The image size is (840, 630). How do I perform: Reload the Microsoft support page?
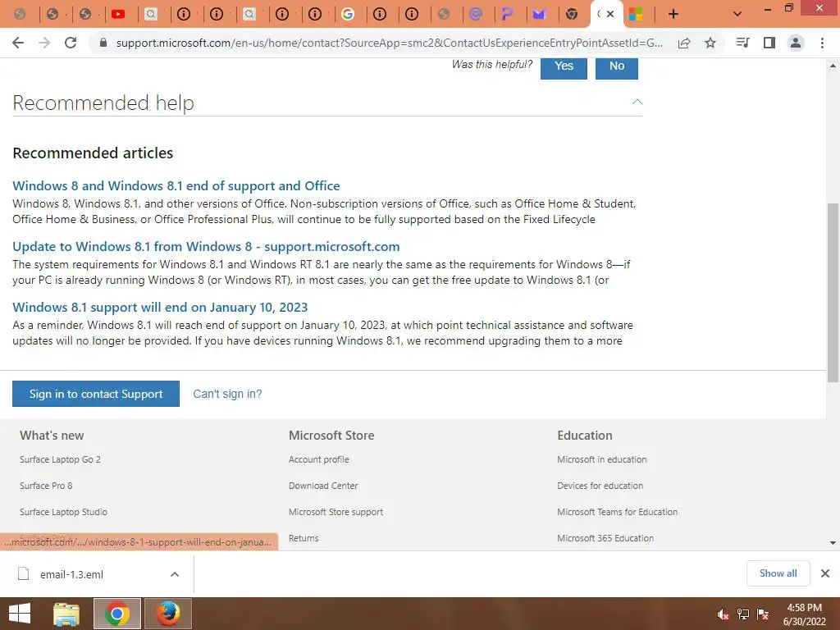coord(71,43)
